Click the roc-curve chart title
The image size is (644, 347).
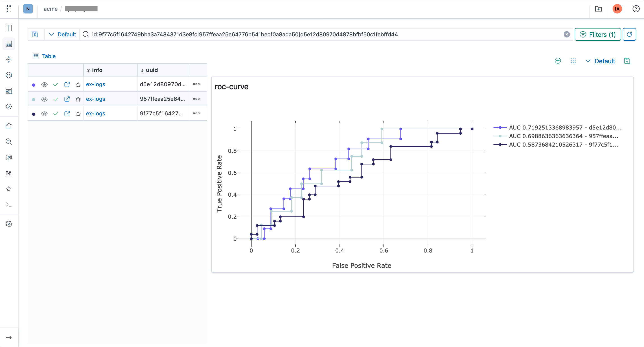click(232, 87)
